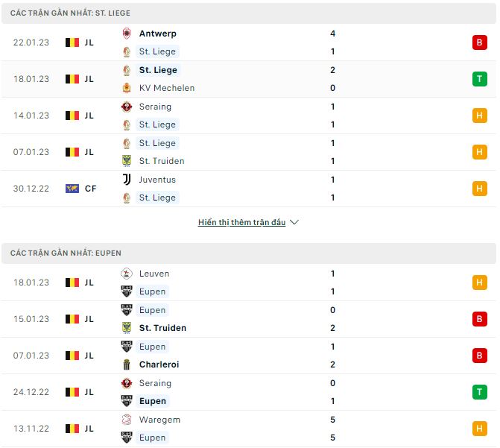Image resolution: width=500 pixels, height=448 pixels.
Task: Expand more matches with the chevron arrow
Action: pyautogui.click(x=294, y=222)
